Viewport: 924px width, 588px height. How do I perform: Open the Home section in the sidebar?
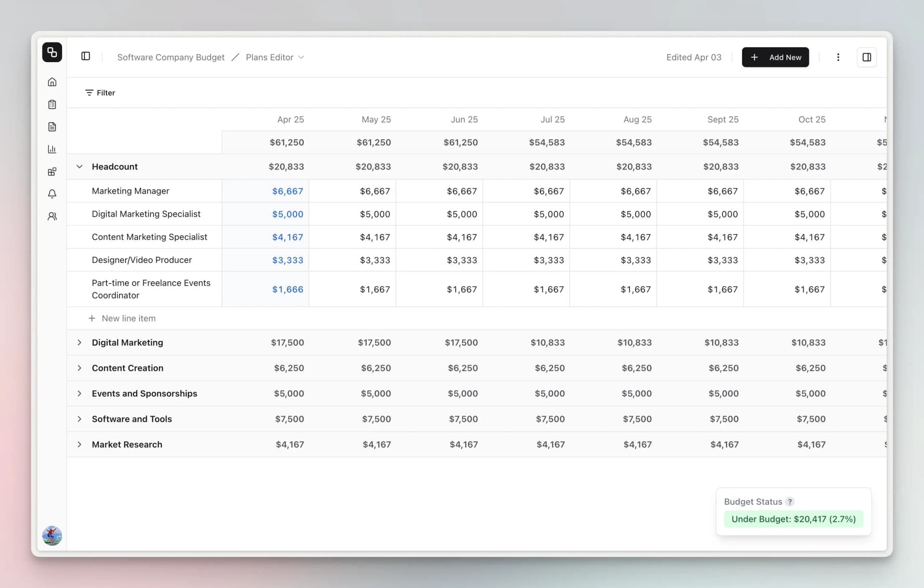pyautogui.click(x=52, y=82)
